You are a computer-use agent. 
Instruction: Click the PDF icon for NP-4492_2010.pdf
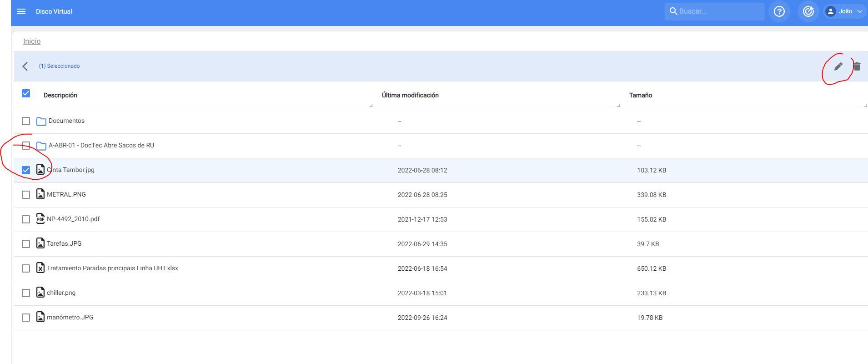point(40,219)
